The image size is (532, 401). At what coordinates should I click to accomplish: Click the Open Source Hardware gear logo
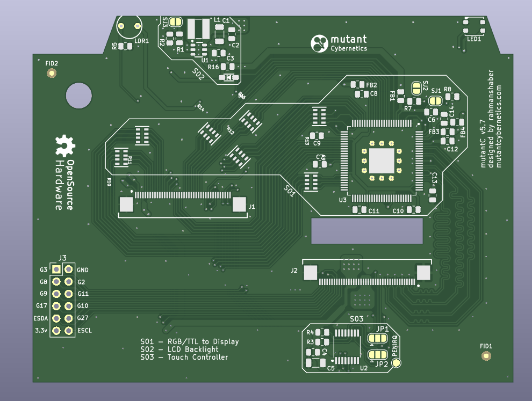(66, 145)
